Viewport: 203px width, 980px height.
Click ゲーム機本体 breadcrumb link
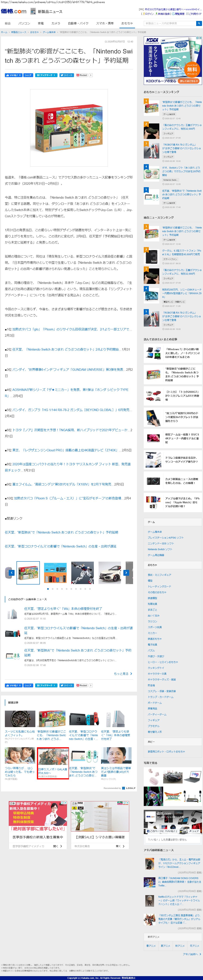49,32
